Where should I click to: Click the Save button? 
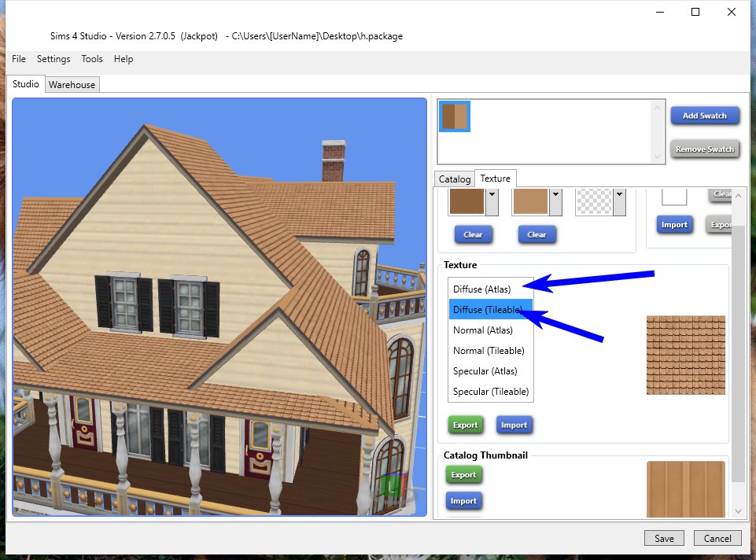(664, 538)
